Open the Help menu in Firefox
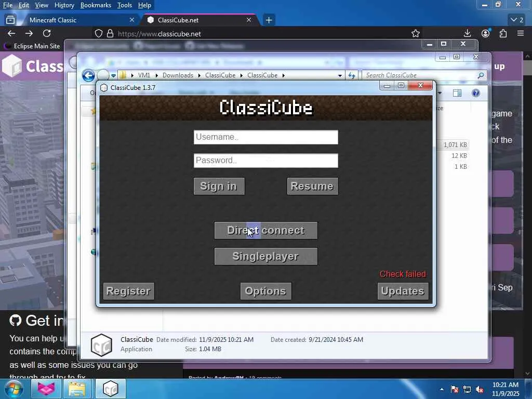 click(144, 5)
